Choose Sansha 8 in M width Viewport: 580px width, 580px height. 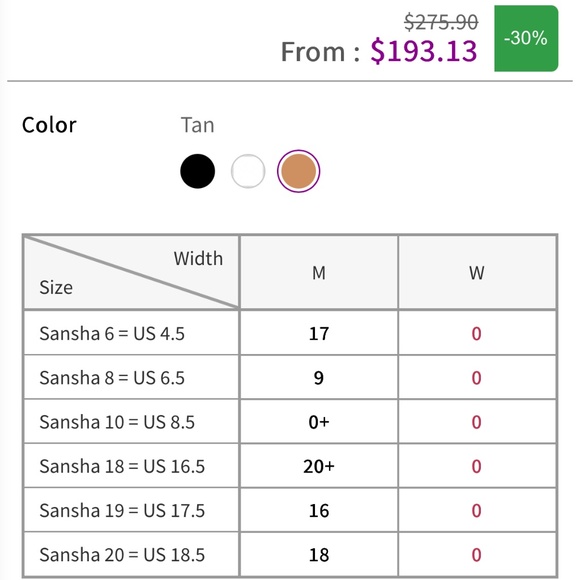(x=319, y=377)
